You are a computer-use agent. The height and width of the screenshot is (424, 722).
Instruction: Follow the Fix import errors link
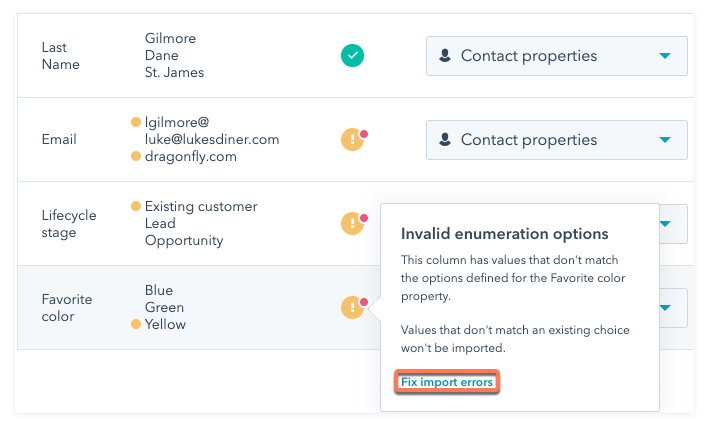coord(447,382)
